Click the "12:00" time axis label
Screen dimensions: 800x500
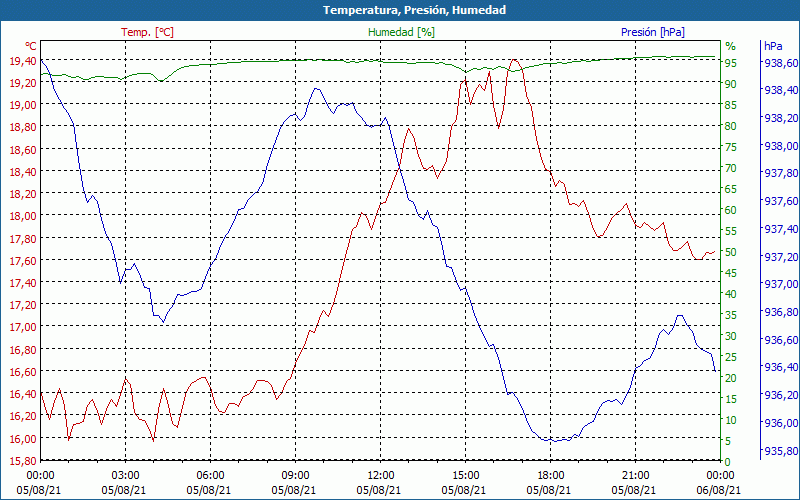(x=380, y=476)
